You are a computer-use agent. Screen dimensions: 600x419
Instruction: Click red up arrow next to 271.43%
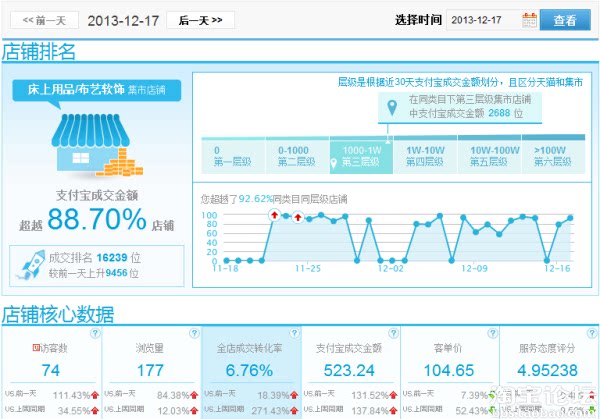[x=294, y=411]
